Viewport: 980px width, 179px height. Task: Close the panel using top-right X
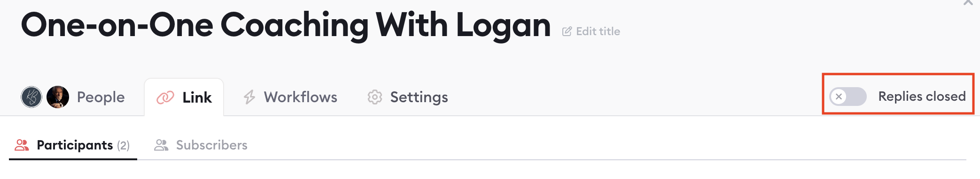[x=968, y=2]
